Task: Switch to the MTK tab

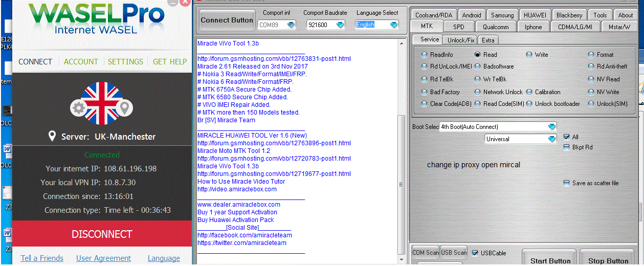Action: click(427, 26)
